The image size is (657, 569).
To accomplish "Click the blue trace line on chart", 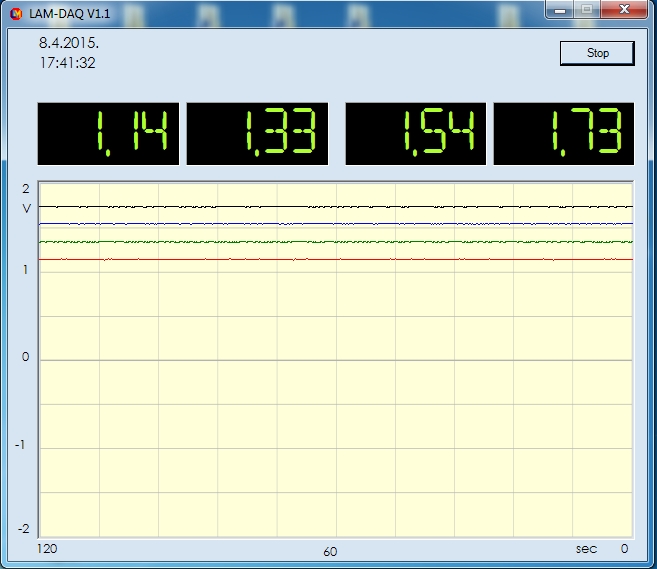I will coord(335,224).
